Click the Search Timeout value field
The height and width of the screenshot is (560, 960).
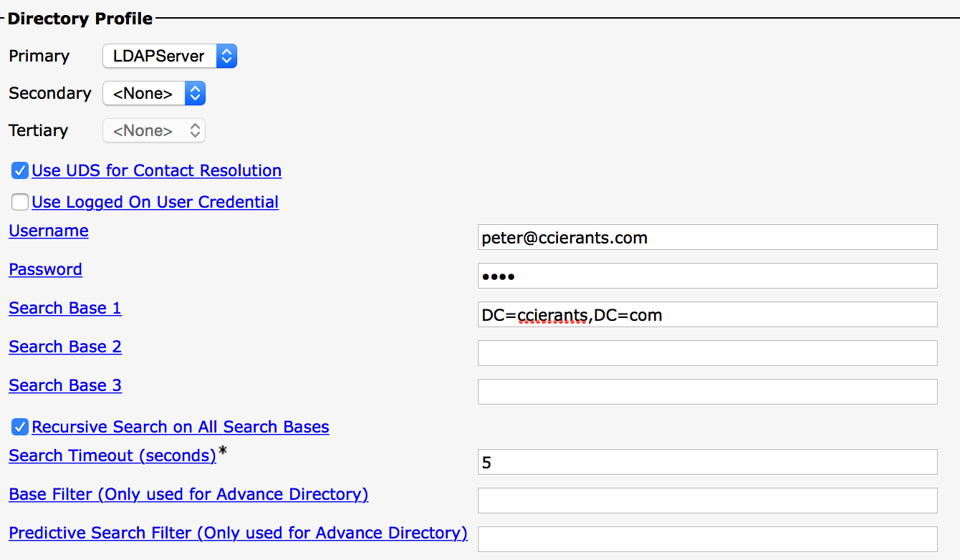pos(707,462)
